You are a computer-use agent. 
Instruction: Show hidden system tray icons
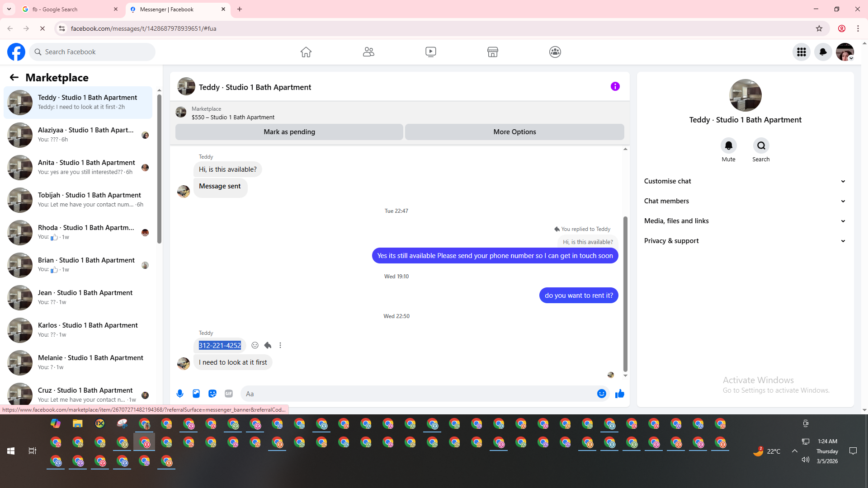795,451
